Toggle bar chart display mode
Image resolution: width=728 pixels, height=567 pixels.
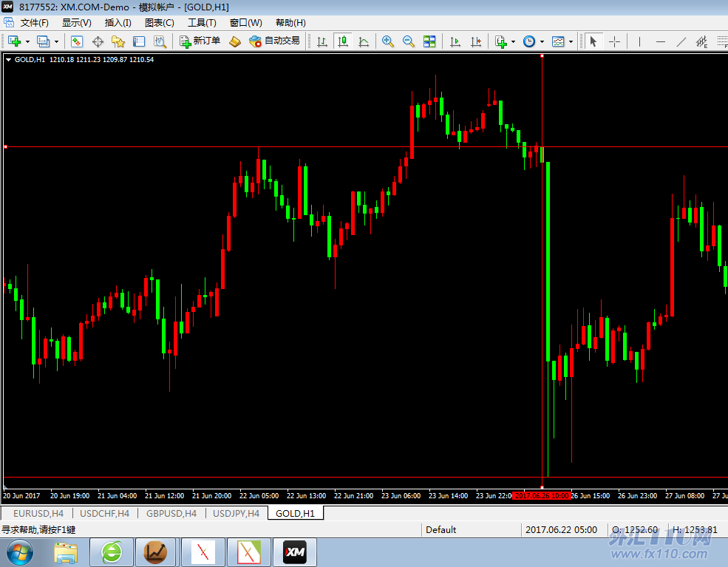(322, 41)
